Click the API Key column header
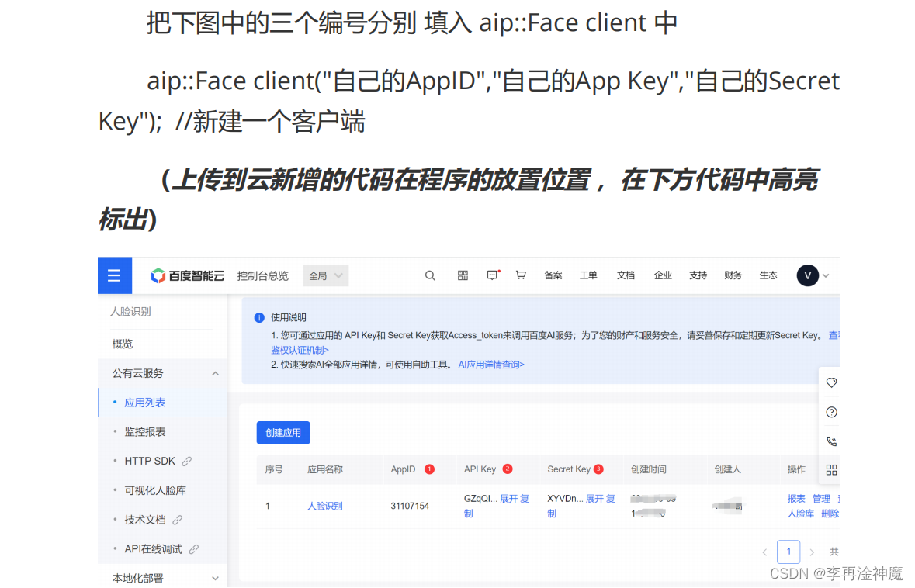915x588 pixels. pos(480,469)
